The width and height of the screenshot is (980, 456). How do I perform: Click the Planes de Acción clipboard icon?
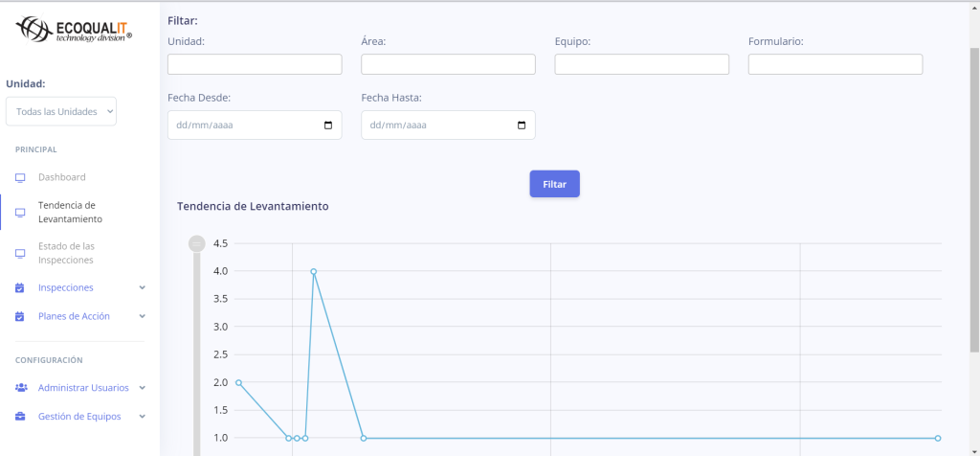pyautogui.click(x=20, y=316)
